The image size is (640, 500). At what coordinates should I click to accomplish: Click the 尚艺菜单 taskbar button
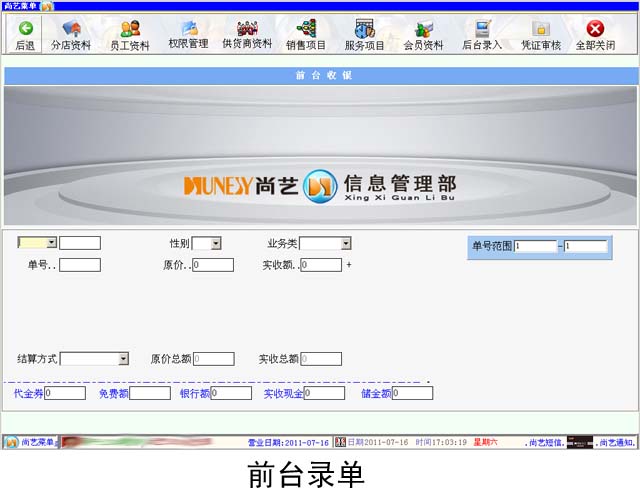[x=30, y=442]
